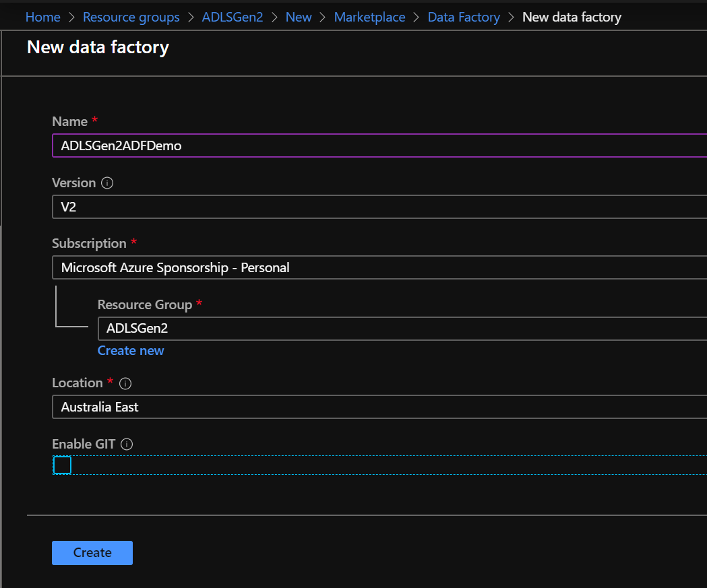Open the New breadcrumb entry

pyautogui.click(x=299, y=17)
